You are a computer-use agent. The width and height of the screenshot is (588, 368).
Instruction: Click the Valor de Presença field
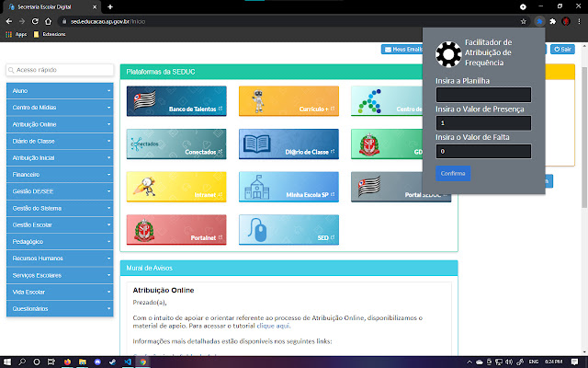point(483,122)
